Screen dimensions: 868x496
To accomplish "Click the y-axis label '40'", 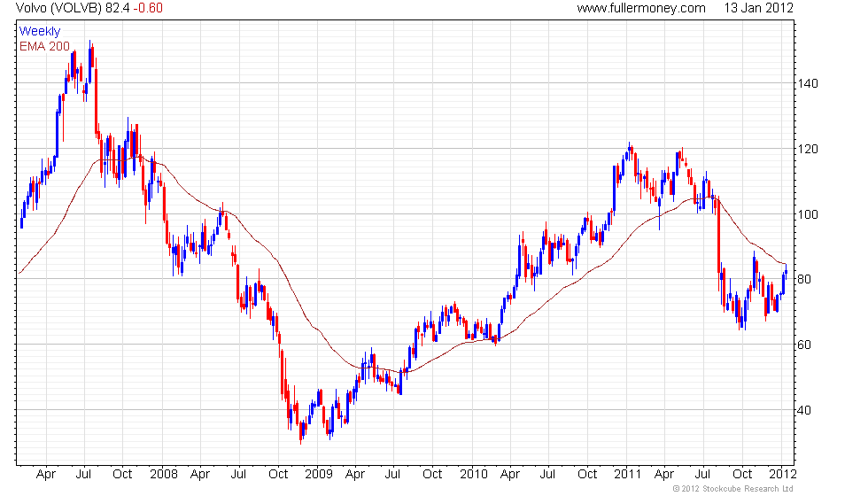I will pyautogui.click(x=804, y=410).
